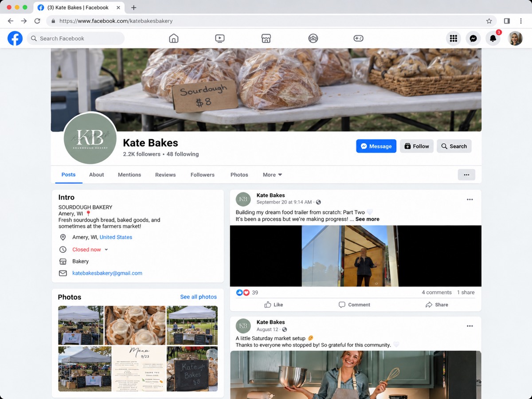Open the Menu 9/23 photo thumbnail
532x399 pixels.
pyautogui.click(x=139, y=369)
